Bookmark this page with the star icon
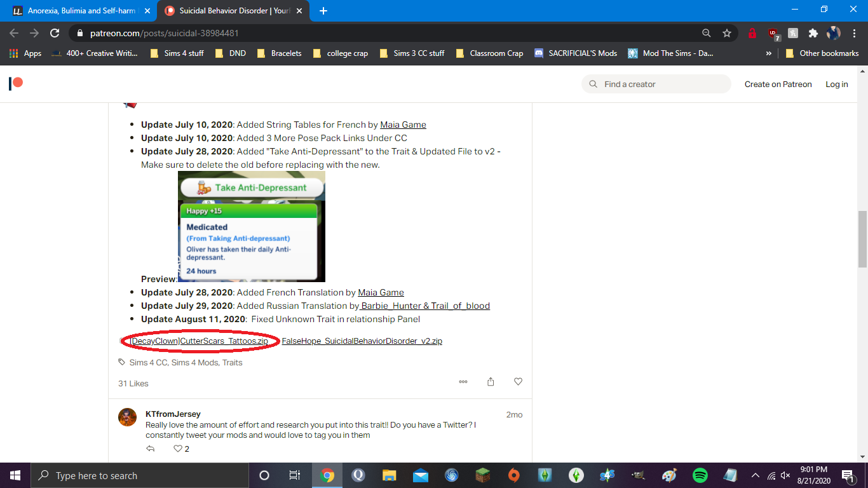This screenshot has height=488, width=868. (x=727, y=33)
